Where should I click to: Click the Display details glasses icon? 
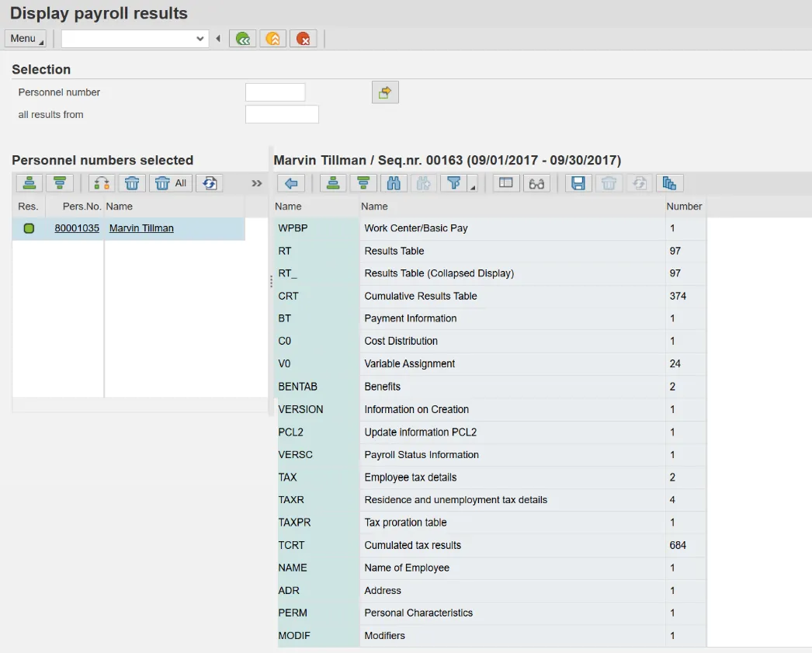click(x=536, y=183)
